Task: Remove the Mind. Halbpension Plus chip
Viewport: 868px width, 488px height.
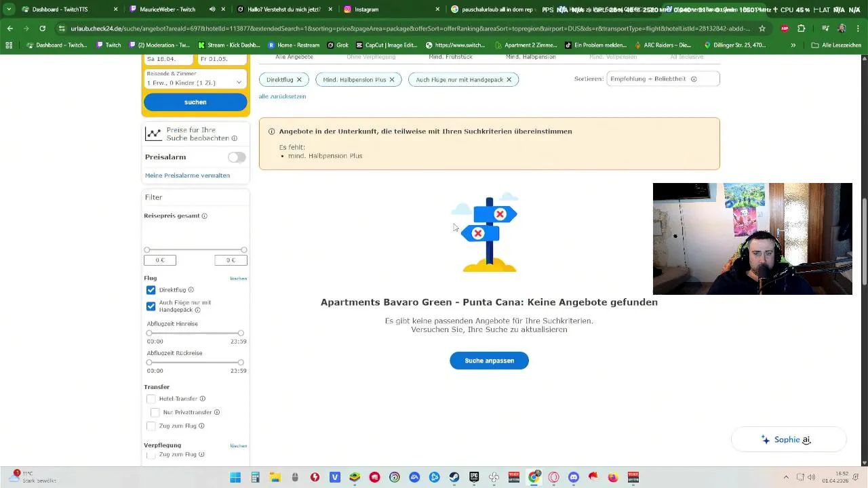Action: pyautogui.click(x=392, y=79)
